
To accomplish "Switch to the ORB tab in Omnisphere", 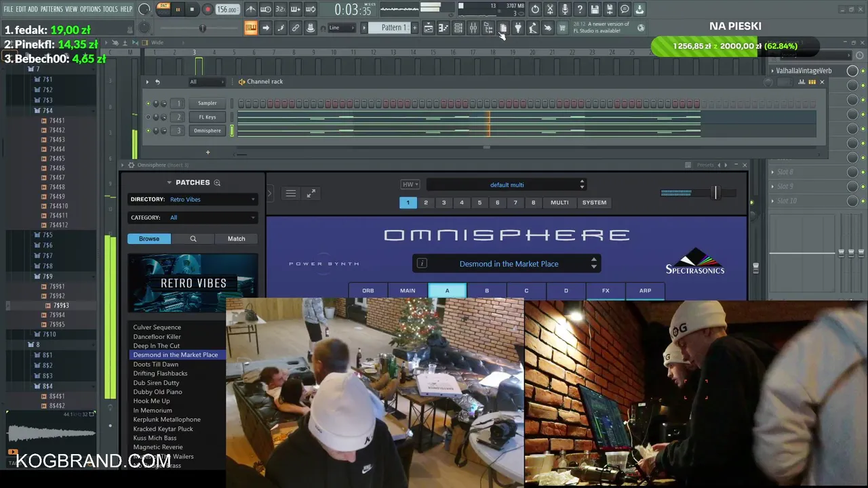I will pos(368,291).
